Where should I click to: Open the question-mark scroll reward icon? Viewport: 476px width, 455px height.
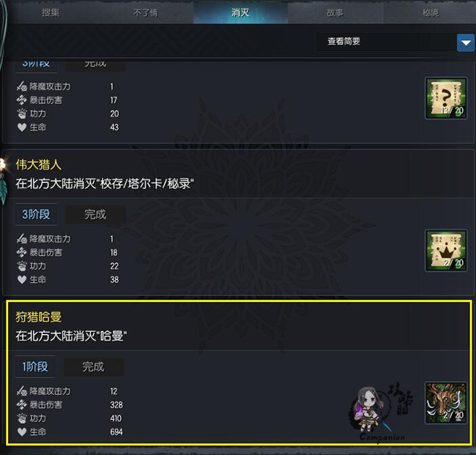point(446,98)
